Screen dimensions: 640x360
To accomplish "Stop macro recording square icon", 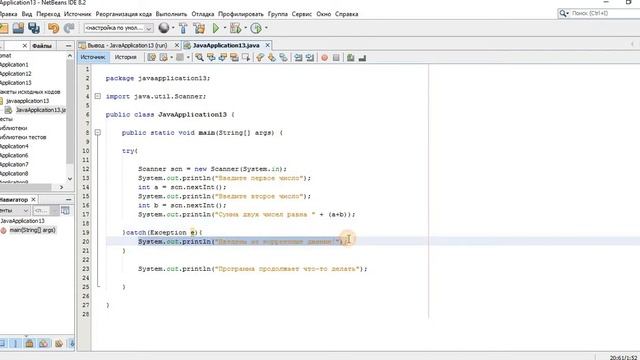I will pos(336,58).
